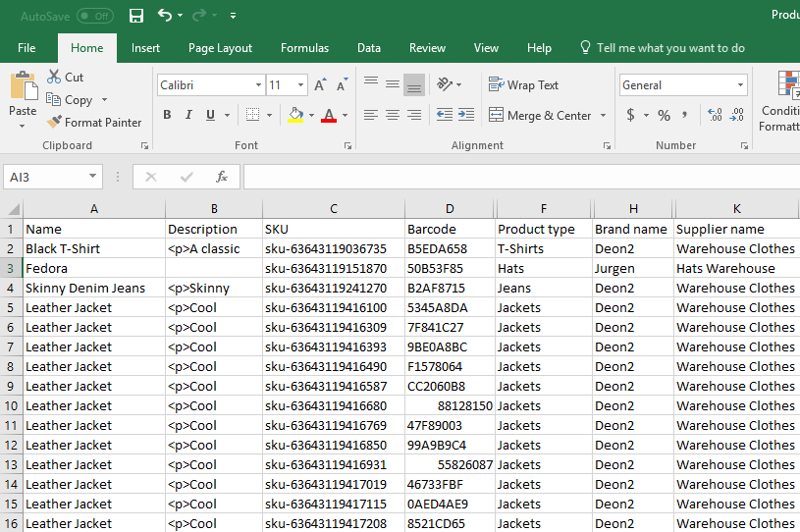The width and height of the screenshot is (800, 532).
Task: Toggle the AutoSave switch
Action: (x=94, y=16)
